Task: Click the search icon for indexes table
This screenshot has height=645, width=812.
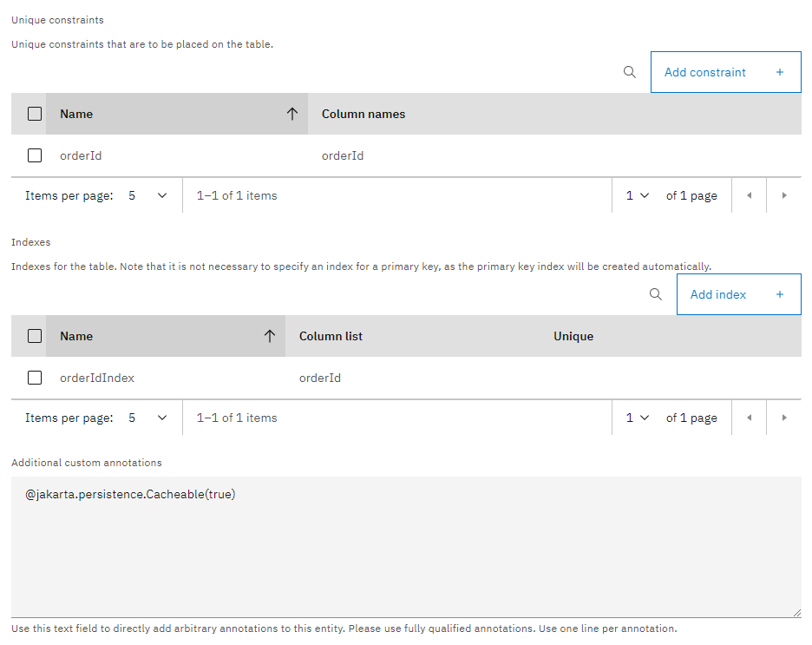Action: 656,294
